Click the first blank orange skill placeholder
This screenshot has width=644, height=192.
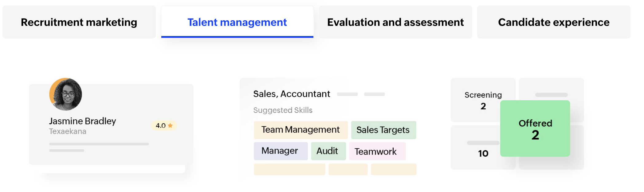289,170
